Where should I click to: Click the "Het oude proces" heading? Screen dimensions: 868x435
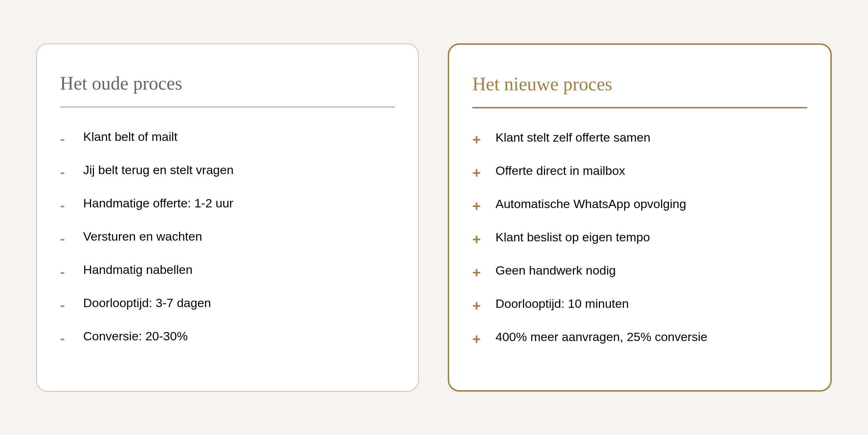(x=121, y=83)
